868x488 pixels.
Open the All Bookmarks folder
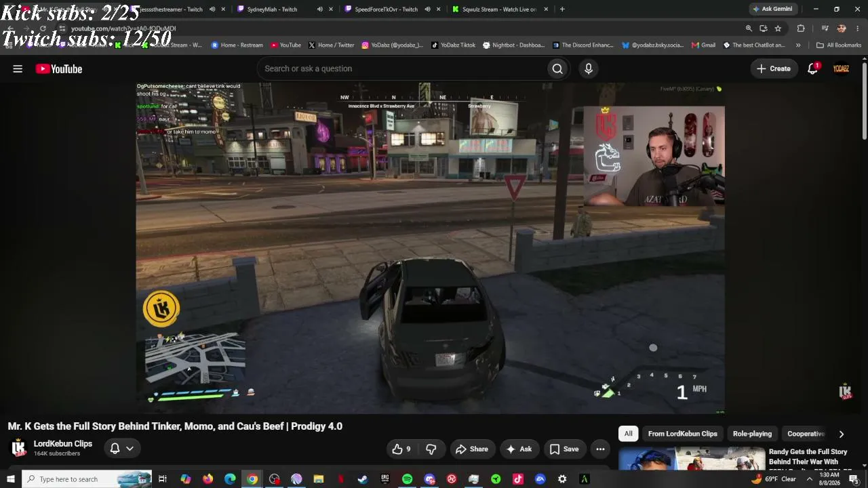coord(839,45)
